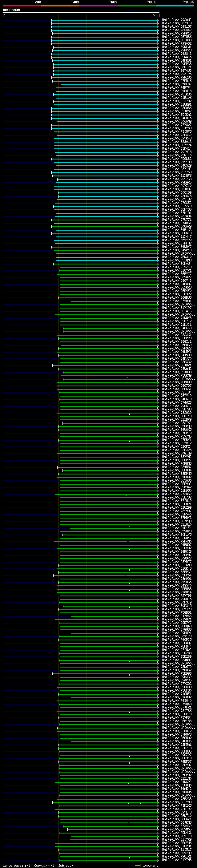
Task: Select the UniRef100_C3WDQ0 label
Action: click(x=177, y=785)
